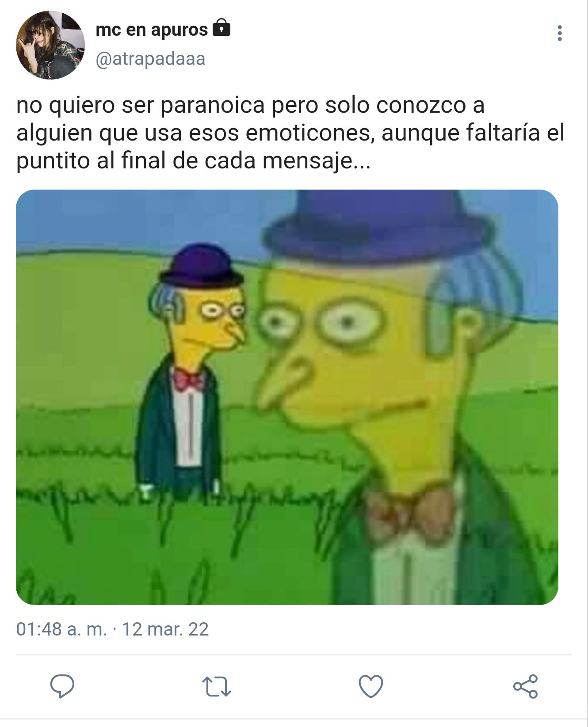The image size is (588, 727).
Task: Open profile via name "mc en apuros"
Action: pos(152,30)
